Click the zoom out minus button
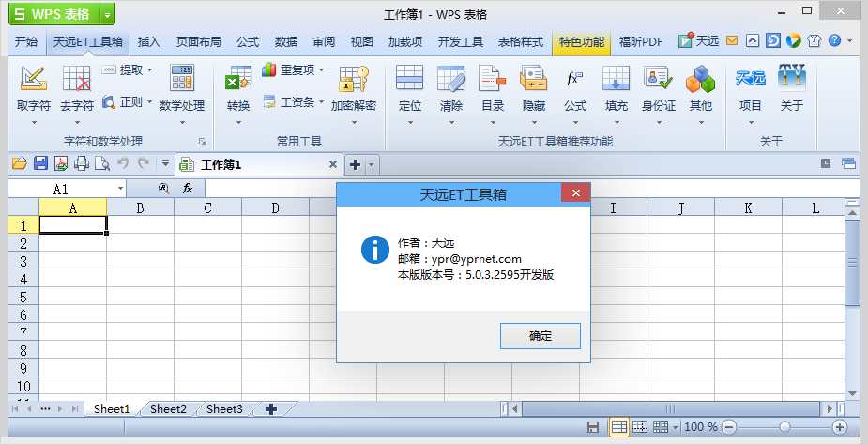Viewport: 868px width, 445px height. click(730, 427)
